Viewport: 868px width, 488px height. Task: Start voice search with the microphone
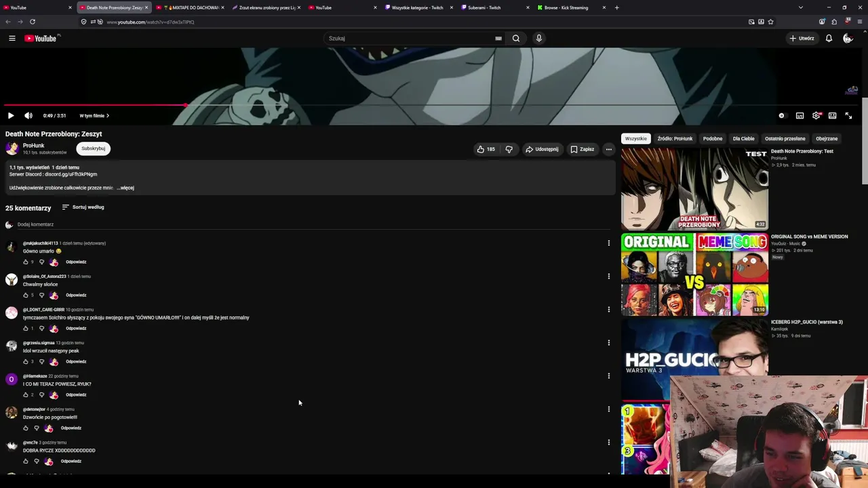539,39
